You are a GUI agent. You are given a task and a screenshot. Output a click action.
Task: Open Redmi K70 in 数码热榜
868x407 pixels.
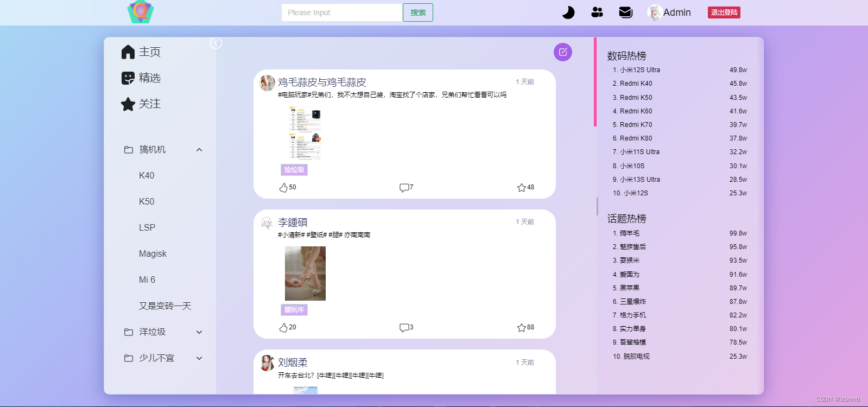click(636, 125)
